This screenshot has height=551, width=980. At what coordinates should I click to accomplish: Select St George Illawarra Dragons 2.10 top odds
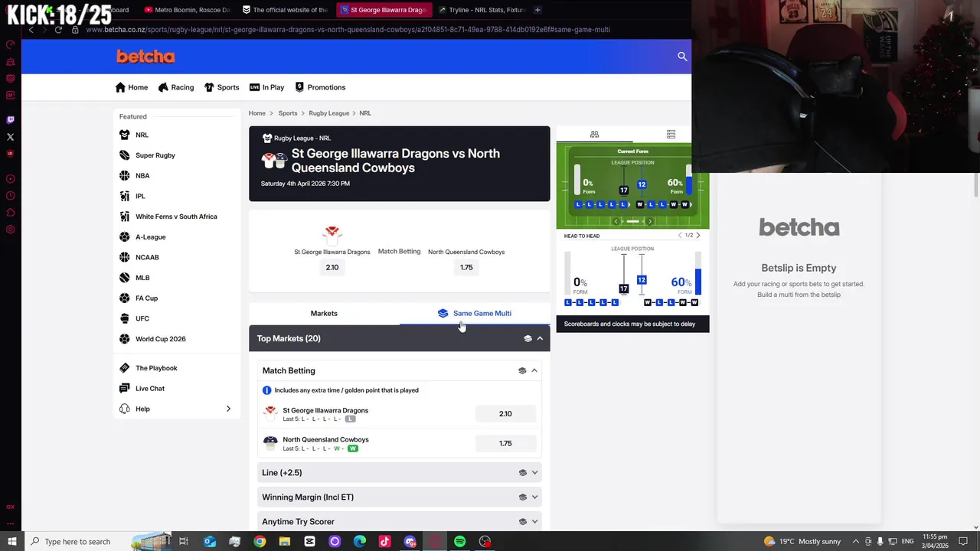[x=332, y=267]
